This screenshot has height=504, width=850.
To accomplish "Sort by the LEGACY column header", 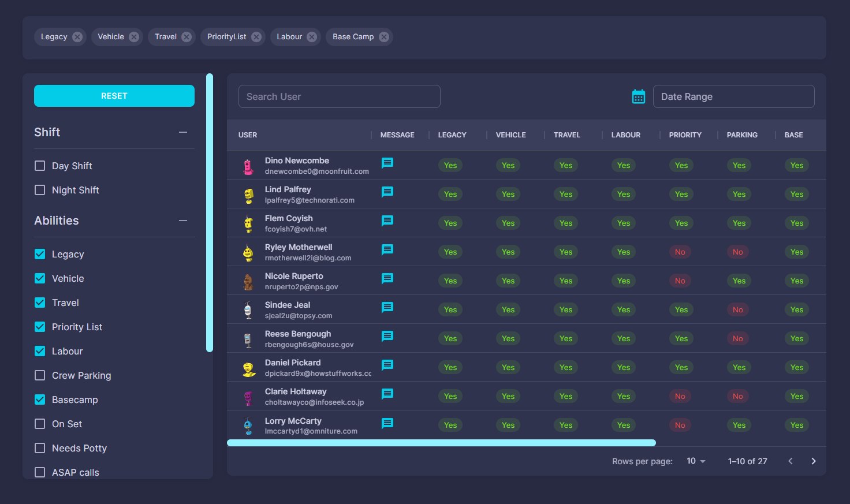I will (x=452, y=135).
